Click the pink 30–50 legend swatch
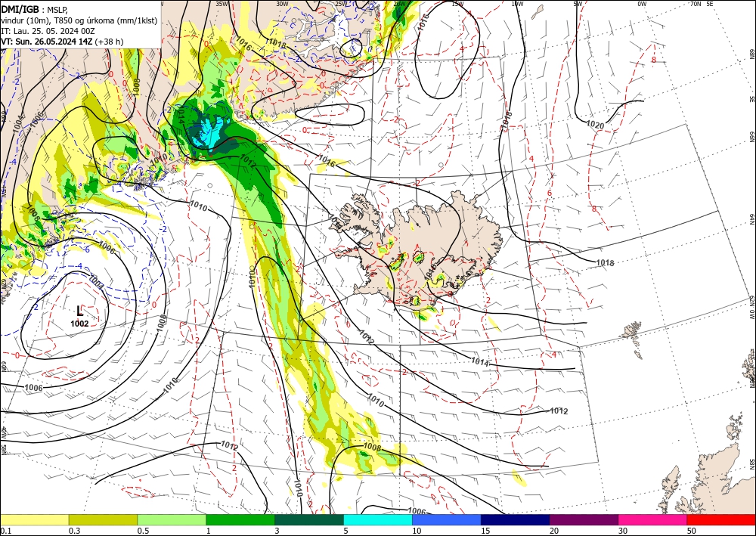756x536 pixels. (x=653, y=519)
